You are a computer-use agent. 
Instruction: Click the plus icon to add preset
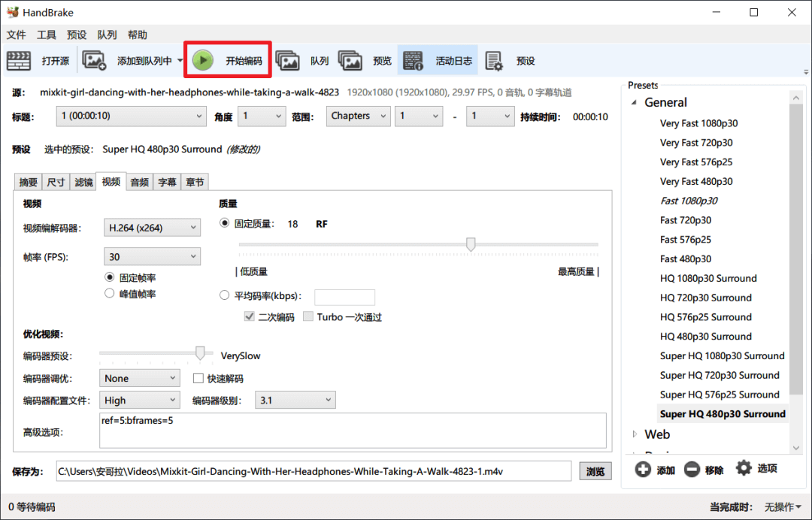pos(643,470)
